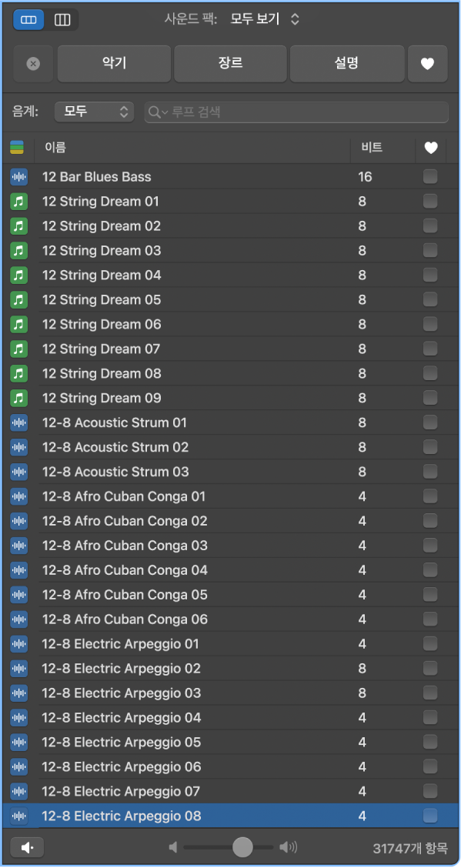The image size is (461, 868).
Task: Click the 설명 descriptor button
Action: [347, 64]
